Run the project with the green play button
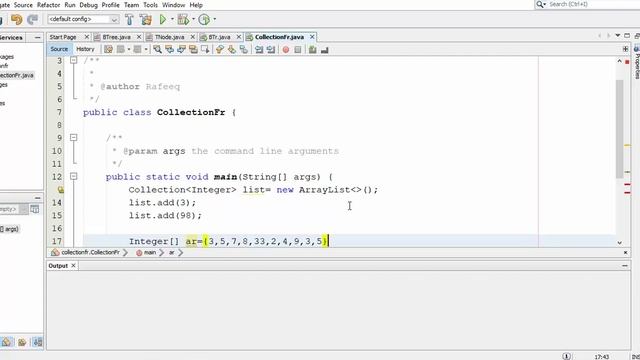The height and width of the screenshot is (360, 640). [x=163, y=19]
